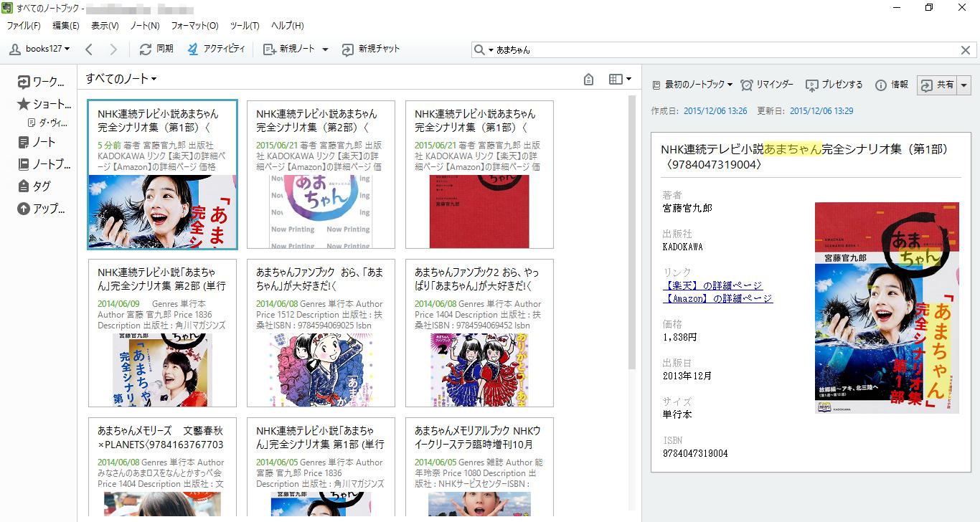The height and width of the screenshot is (522, 980).
Task: Expand the すべてのノート dropdown
Action: (121, 79)
